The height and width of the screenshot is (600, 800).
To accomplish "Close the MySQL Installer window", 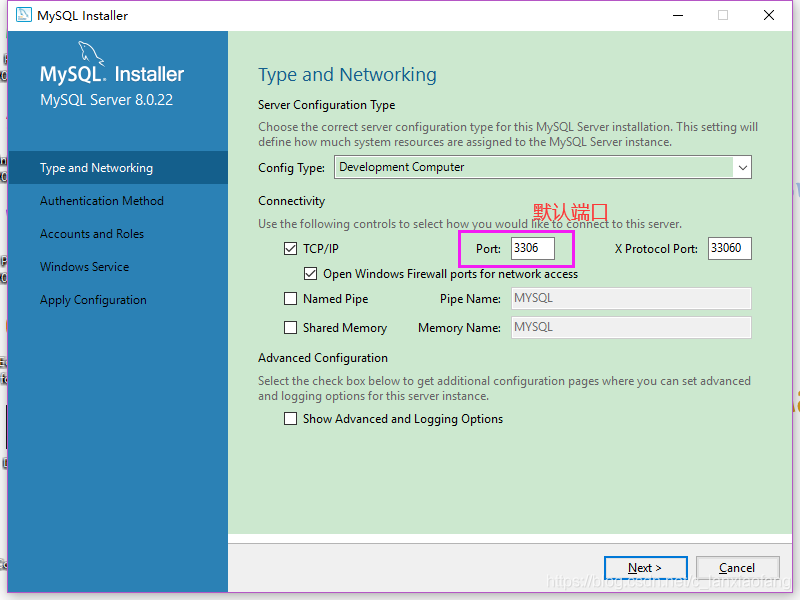I will 769,15.
